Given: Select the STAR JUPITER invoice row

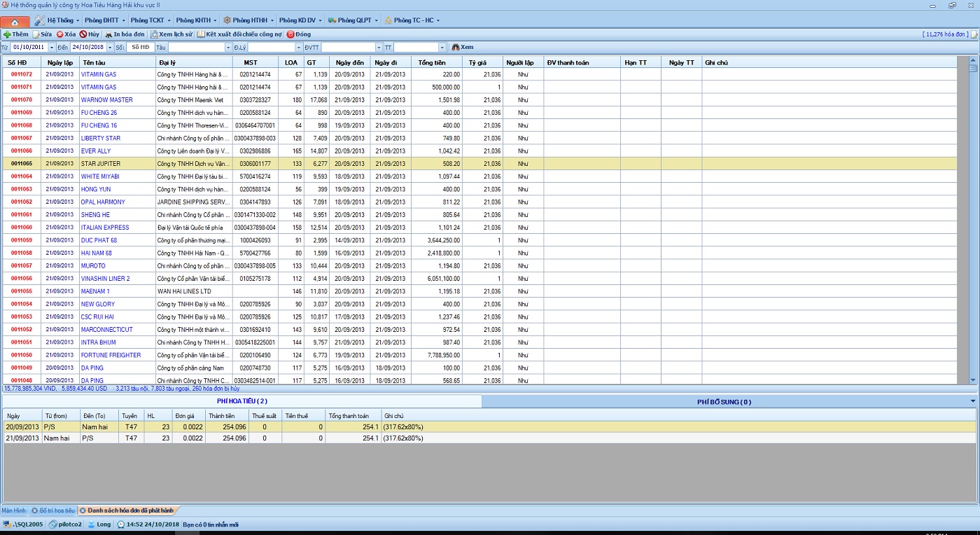Looking at the screenshot, I should tap(100, 164).
